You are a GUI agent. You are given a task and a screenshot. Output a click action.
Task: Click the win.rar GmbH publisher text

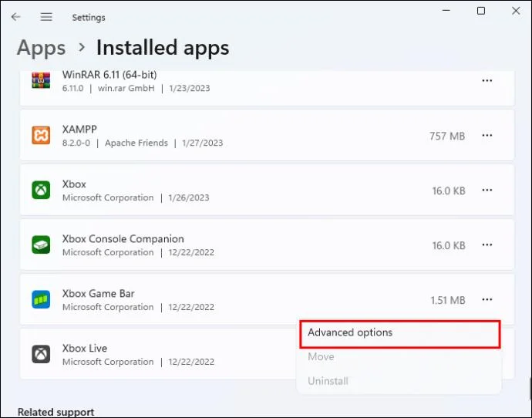(x=126, y=88)
